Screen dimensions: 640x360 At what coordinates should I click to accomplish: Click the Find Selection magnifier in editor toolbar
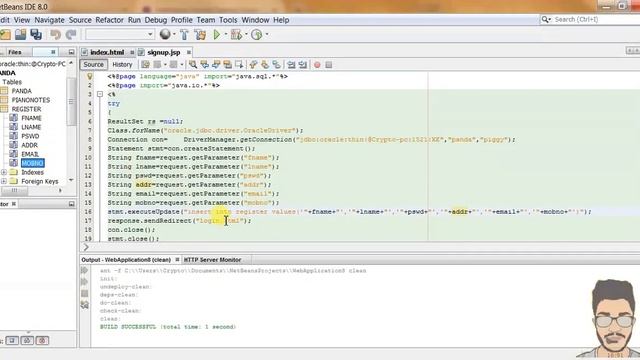coord(193,64)
